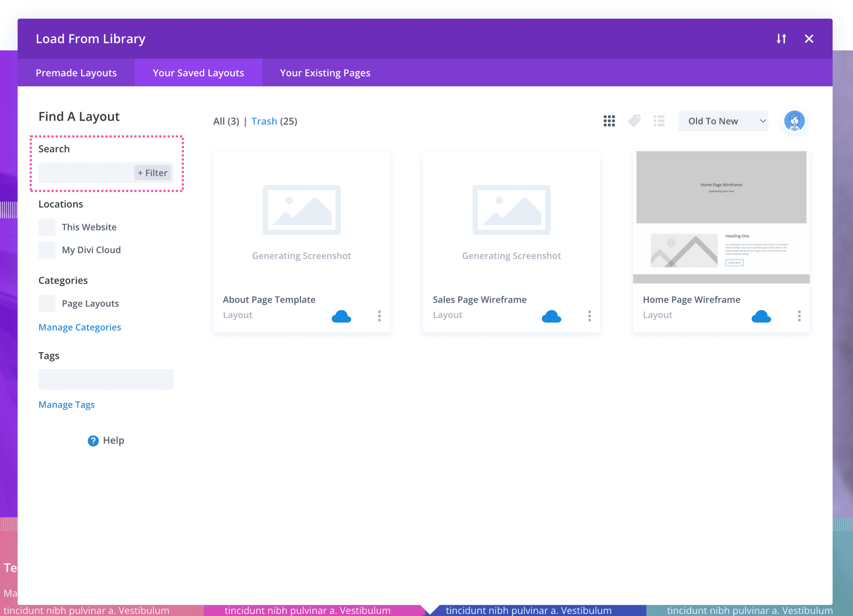Expand the + Filter options
This screenshot has height=616, width=853.
pos(152,173)
